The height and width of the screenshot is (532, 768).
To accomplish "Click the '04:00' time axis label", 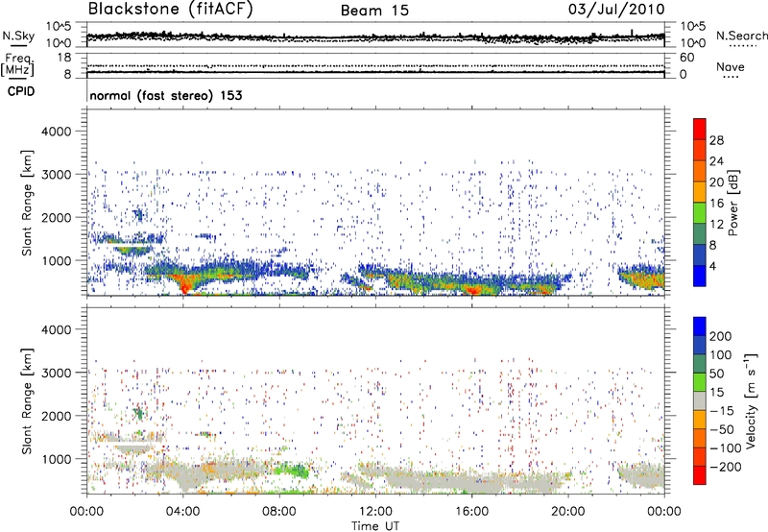I will 182,511.
